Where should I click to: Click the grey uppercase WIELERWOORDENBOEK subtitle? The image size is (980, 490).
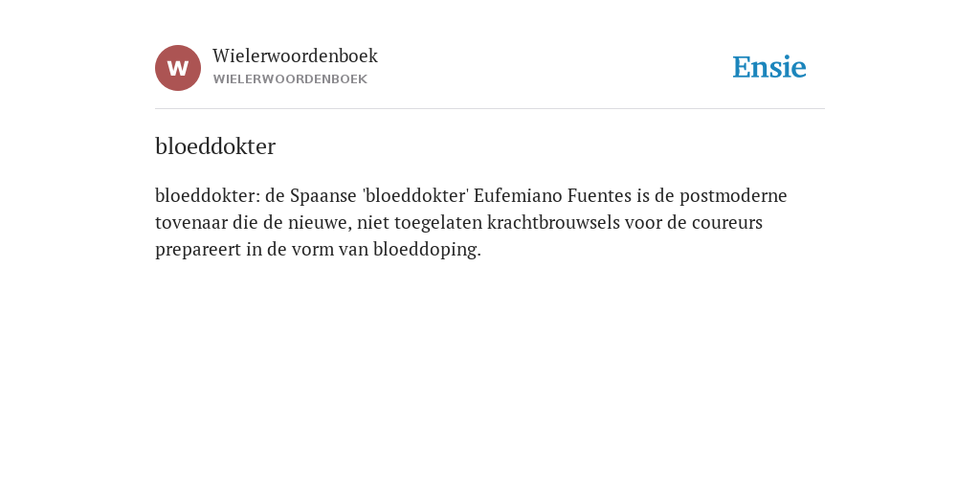290,79
